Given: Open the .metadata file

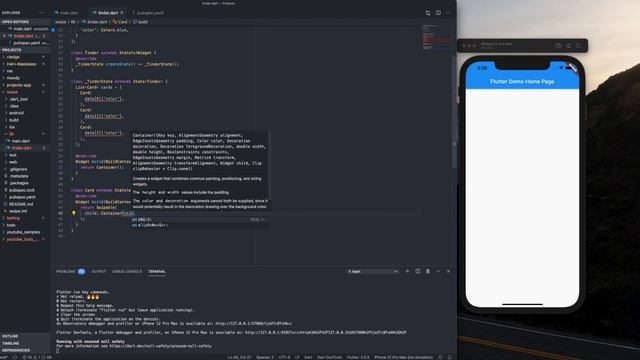Looking at the screenshot, I should coord(19,176).
